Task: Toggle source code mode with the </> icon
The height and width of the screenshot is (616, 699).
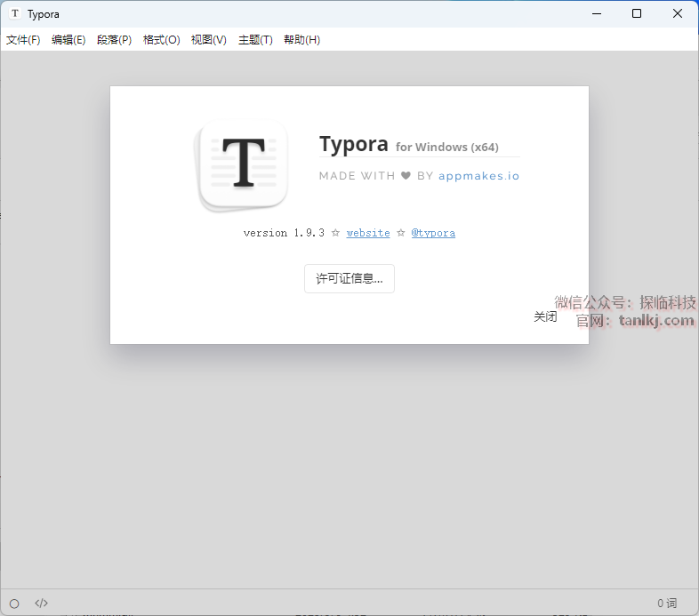Action: [41, 604]
